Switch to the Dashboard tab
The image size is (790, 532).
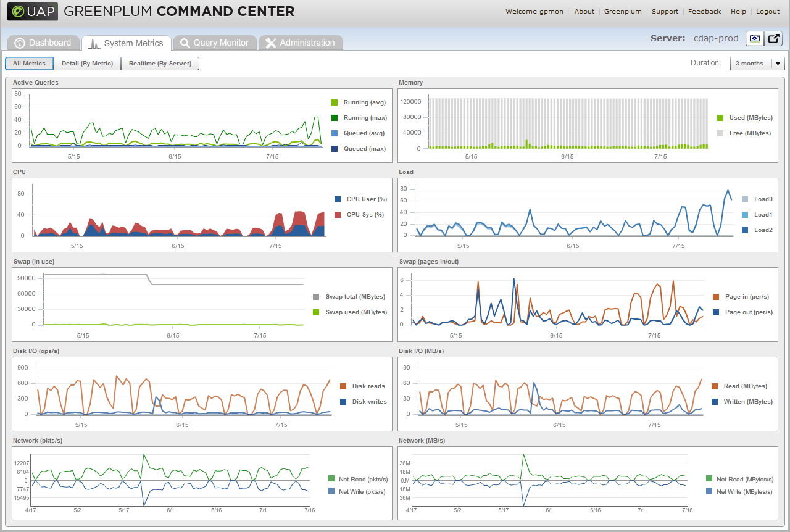tap(43, 43)
